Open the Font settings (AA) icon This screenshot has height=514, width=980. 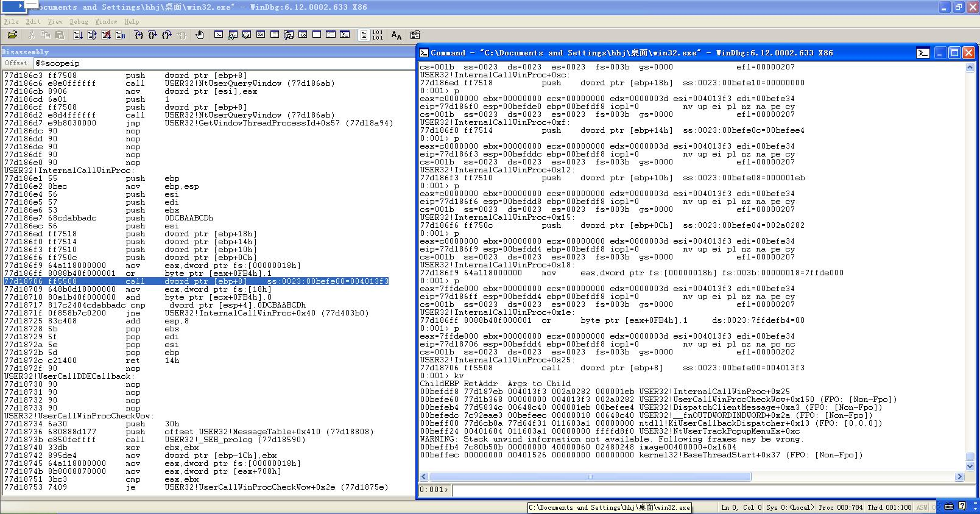click(396, 35)
